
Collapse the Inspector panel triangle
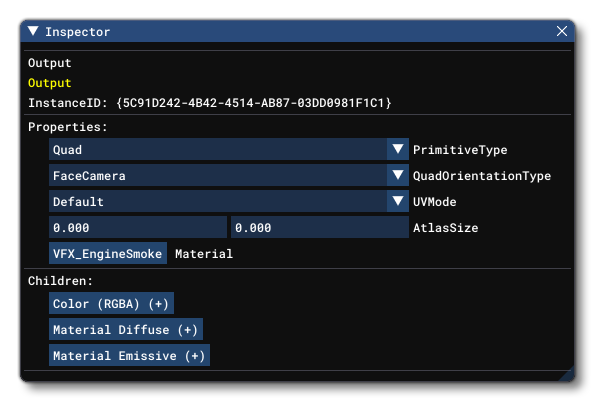tap(33, 31)
